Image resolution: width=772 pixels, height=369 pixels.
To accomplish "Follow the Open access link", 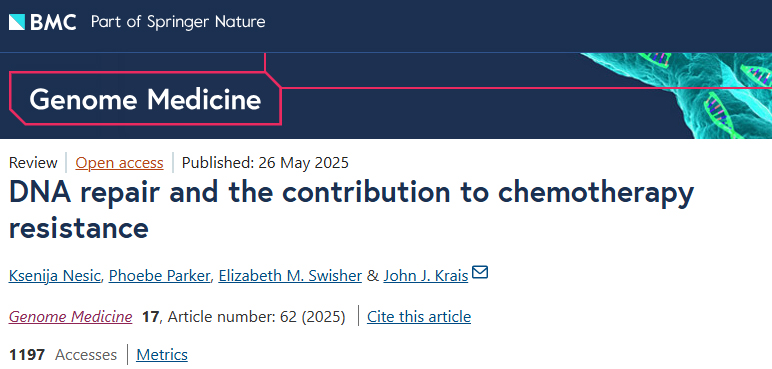I will [x=119, y=163].
